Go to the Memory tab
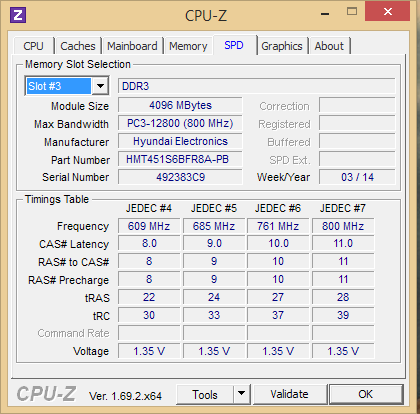This screenshot has width=420, height=414. point(188,46)
